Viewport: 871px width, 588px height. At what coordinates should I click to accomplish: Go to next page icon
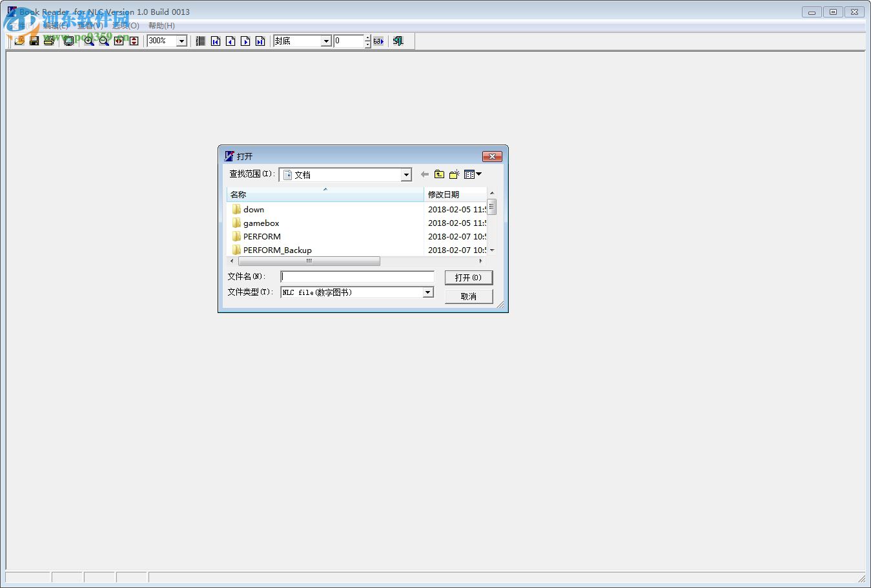point(245,41)
